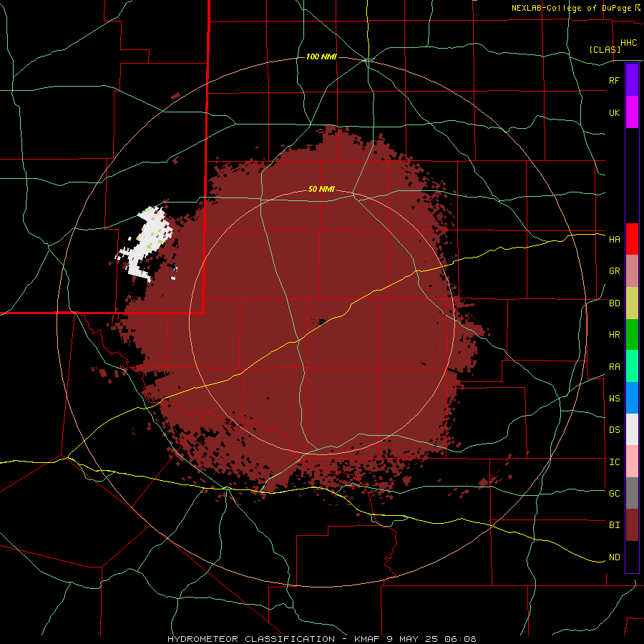
Task: Click the RA legend label
Action: 614,367
